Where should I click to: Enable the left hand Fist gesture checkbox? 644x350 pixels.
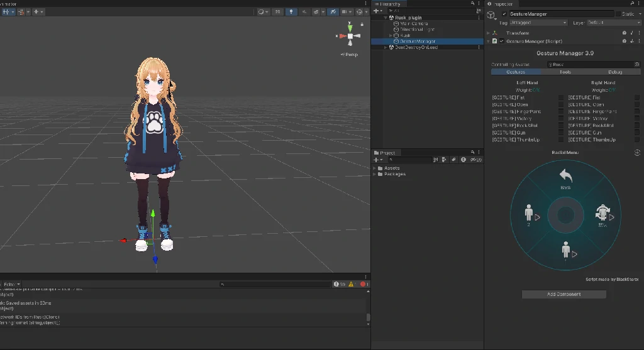click(561, 97)
